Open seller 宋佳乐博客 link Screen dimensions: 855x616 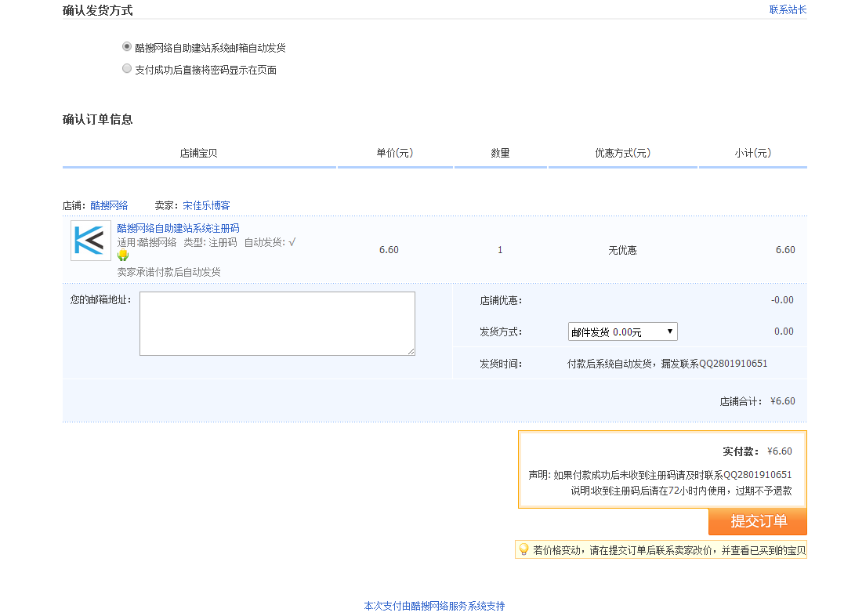point(206,205)
